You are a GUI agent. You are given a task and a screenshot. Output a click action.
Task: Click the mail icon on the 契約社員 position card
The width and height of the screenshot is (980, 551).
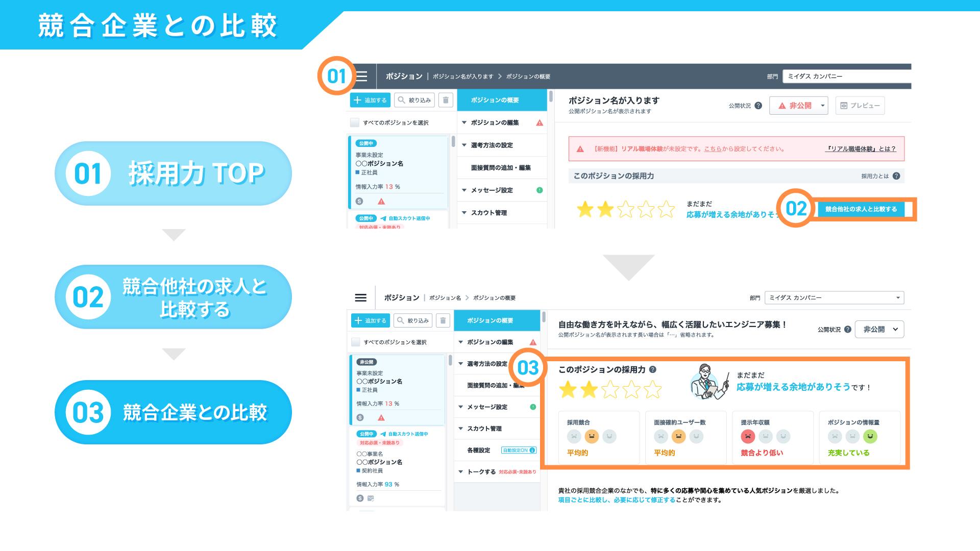(x=371, y=498)
